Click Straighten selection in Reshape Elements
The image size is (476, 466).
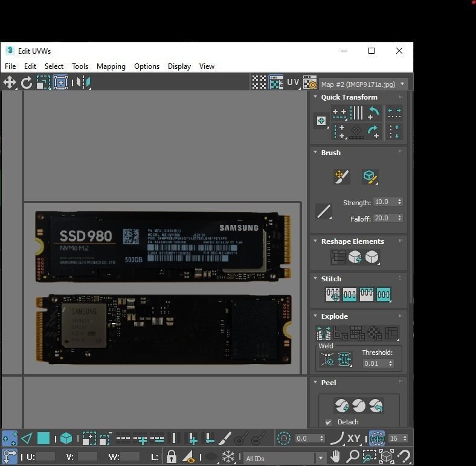[x=338, y=257]
